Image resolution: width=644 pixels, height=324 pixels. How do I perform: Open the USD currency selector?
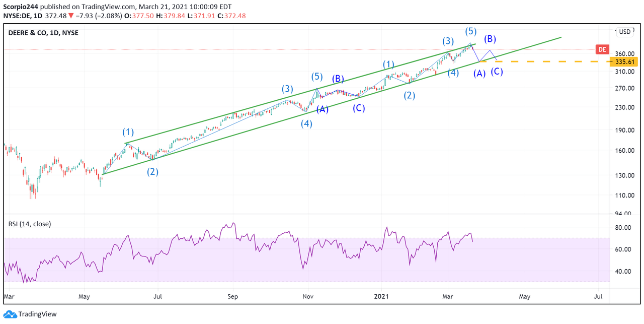click(x=625, y=31)
